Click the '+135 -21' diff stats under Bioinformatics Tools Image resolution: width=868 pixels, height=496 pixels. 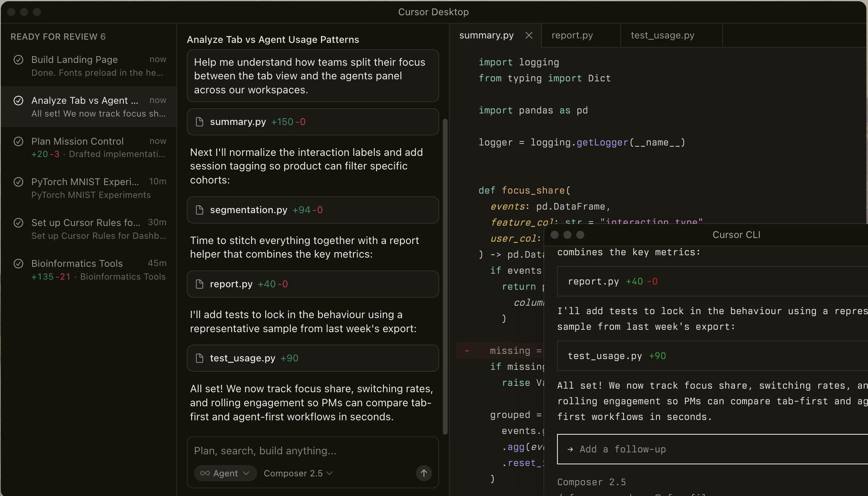pos(51,277)
